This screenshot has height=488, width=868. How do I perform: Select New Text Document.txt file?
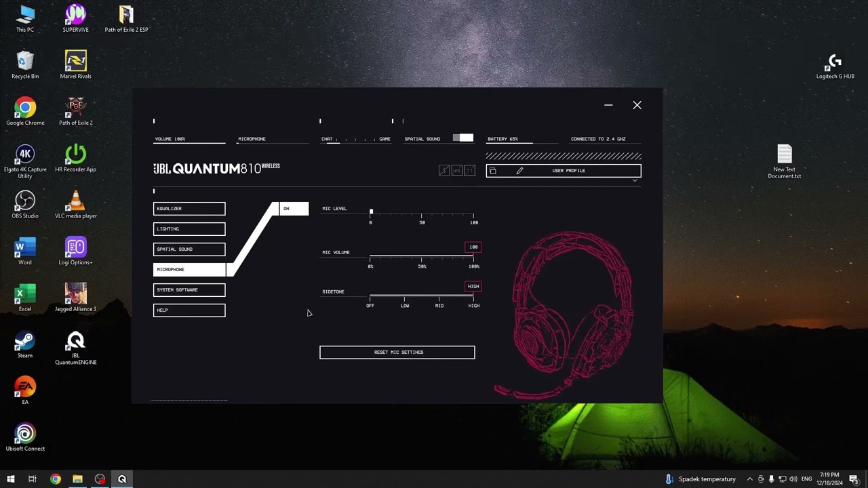pyautogui.click(x=785, y=162)
